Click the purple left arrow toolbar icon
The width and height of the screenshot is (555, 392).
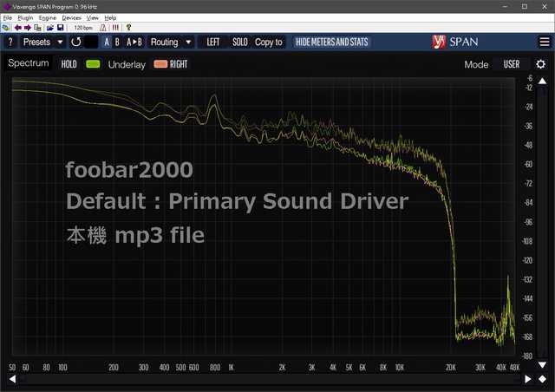17,28
